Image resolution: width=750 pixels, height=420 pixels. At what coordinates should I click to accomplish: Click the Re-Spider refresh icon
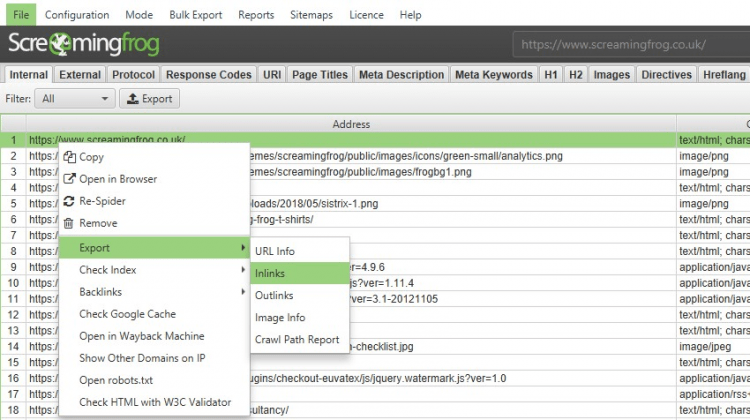(69, 201)
